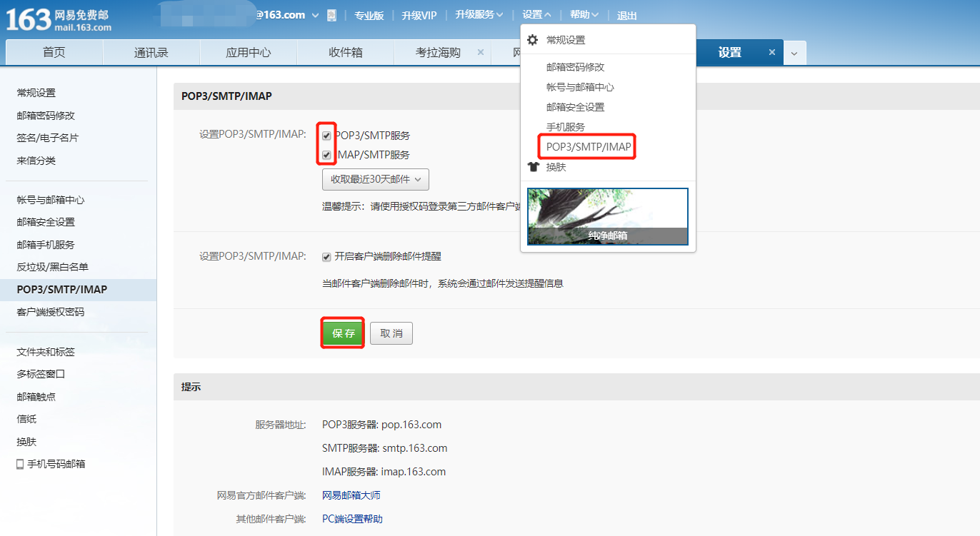Expand the tab list chevron after 设置 tab
980x536 pixels.
point(795,53)
